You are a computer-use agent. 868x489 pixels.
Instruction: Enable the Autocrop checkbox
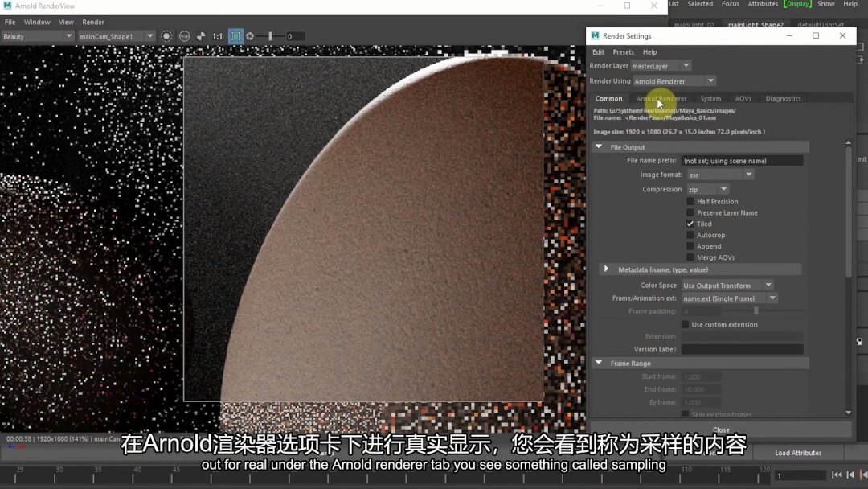coord(690,235)
